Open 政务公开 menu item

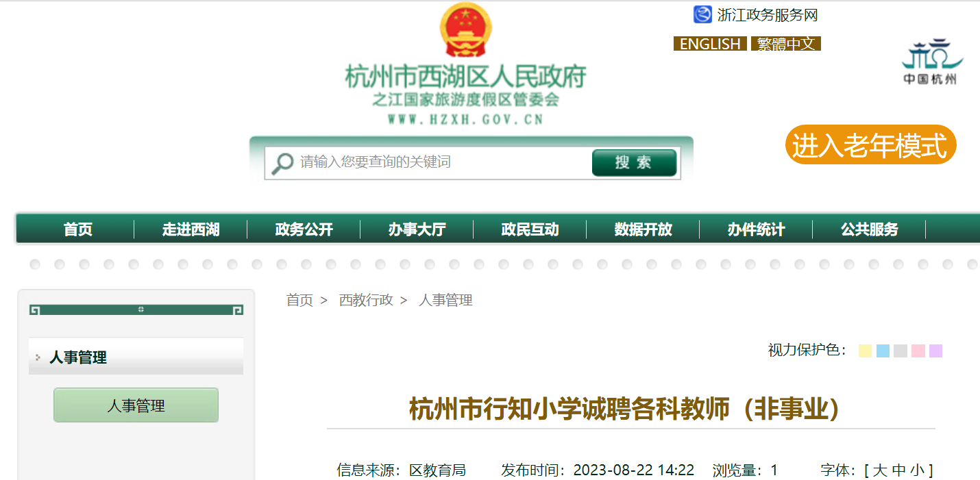[x=304, y=229]
